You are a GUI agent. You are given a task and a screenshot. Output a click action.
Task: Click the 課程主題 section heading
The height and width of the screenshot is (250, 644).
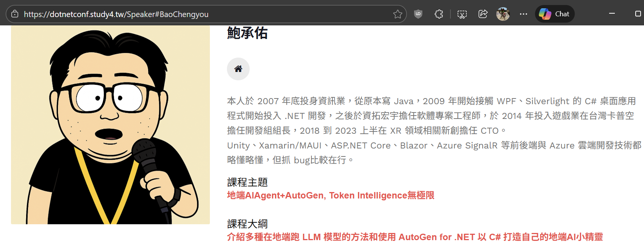click(247, 182)
